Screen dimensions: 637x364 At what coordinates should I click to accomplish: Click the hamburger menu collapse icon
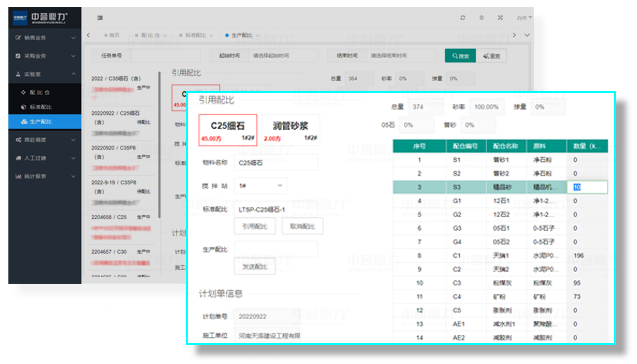point(100,18)
